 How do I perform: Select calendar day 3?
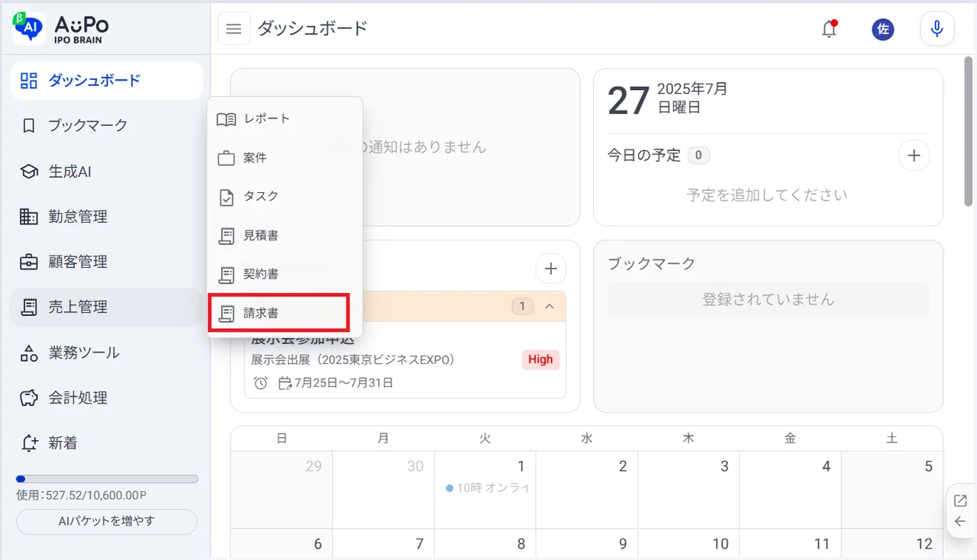point(724,466)
